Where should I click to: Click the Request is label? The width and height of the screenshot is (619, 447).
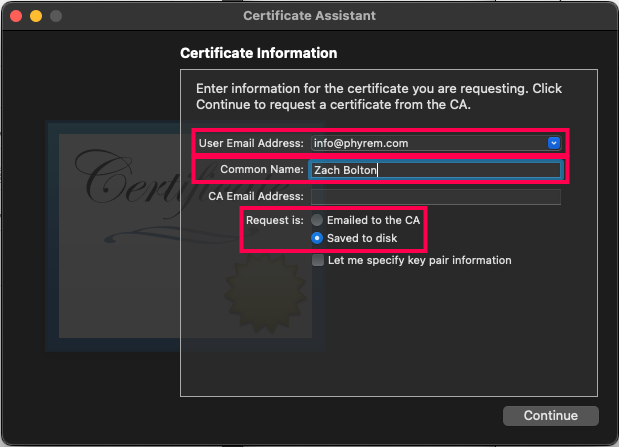click(273, 220)
